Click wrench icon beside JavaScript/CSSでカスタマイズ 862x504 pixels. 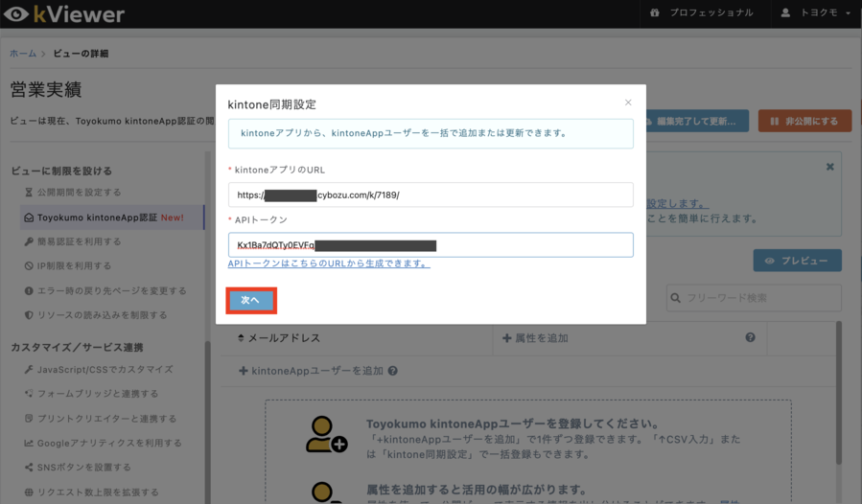(x=29, y=370)
